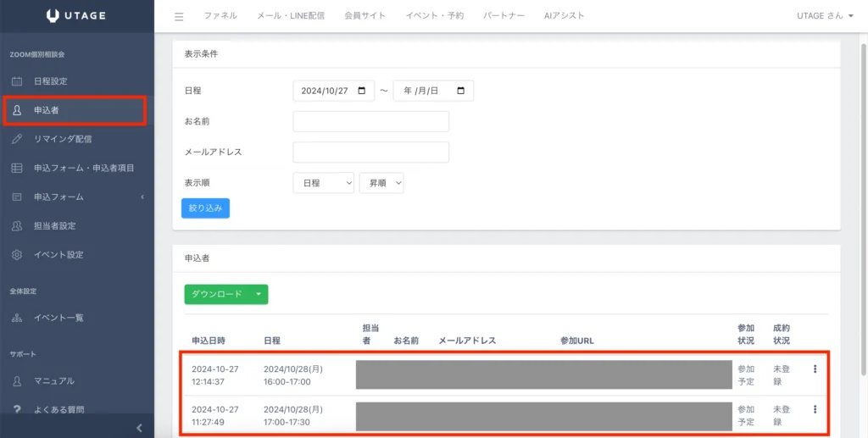Click 参加予定 status in the 16:00-17:00 row
Image resolution: width=868 pixels, height=438 pixels.
pos(746,375)
